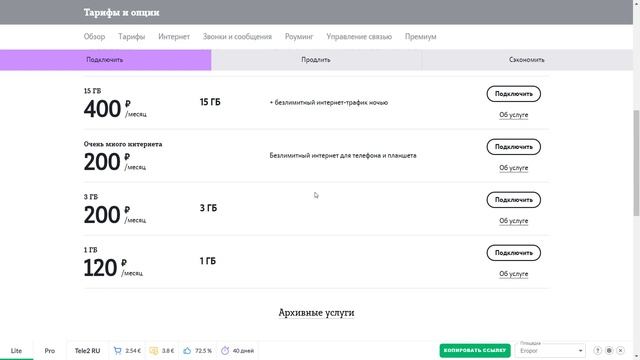Open the Тарифы menu tab
Image resolution: width=640 pixels, height=360 pixels.
click(131, 37)
